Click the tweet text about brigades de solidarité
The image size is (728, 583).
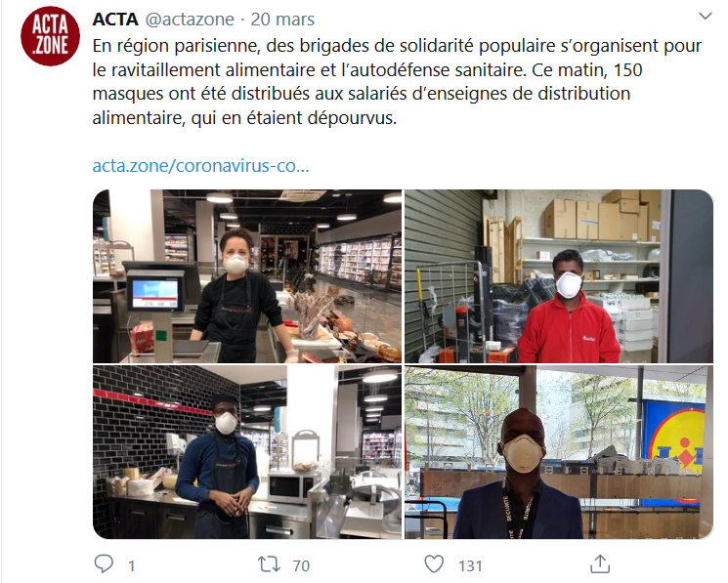coord(397,82)
